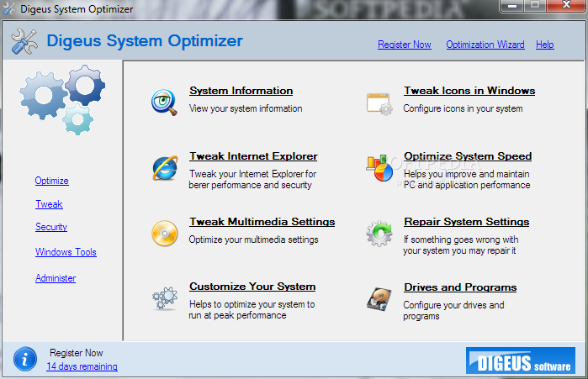Click the Register Now header link
The height and width of the screenshot is (379, 588).
click(405, 45)
